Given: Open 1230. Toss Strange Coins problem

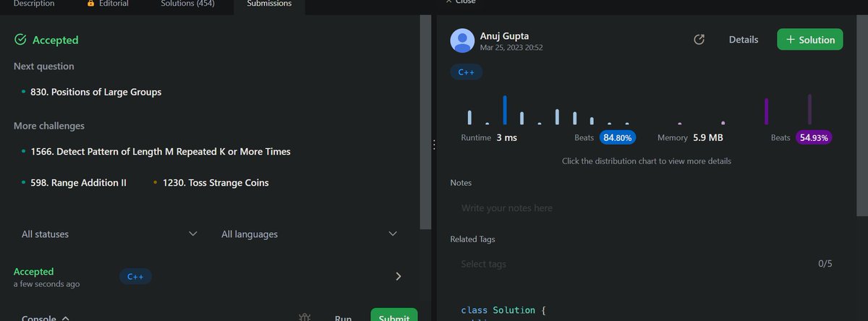Looking at the screenshot, I should pos(216,183).
